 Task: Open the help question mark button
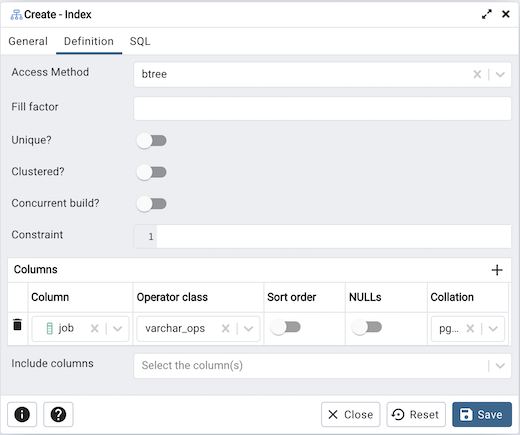coord(58,415)
